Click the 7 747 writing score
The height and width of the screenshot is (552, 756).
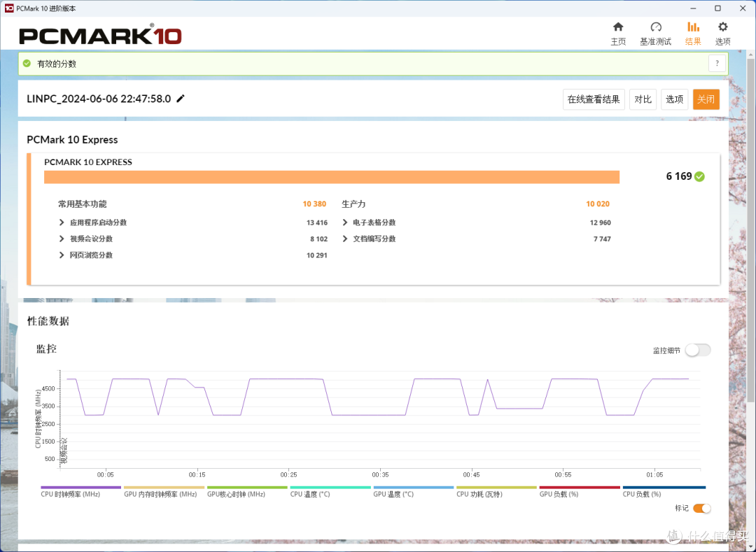pyautogui.click(x=602, y=239)
